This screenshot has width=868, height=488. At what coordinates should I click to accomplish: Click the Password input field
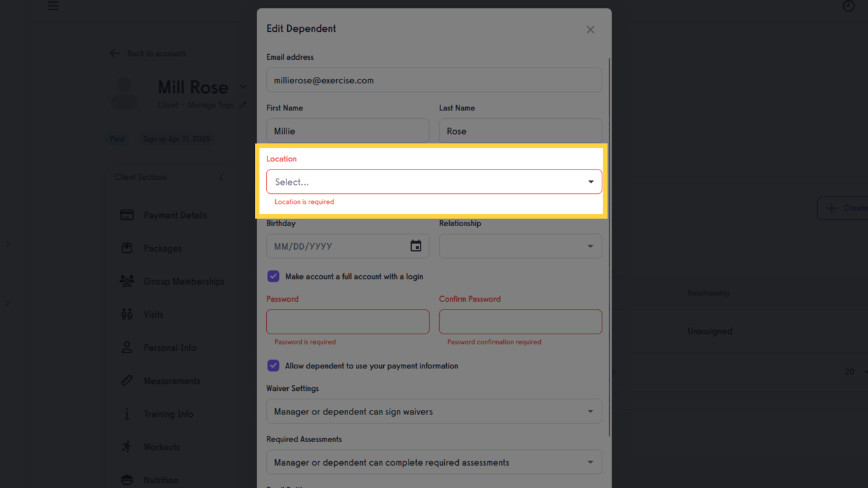[348, 322]
